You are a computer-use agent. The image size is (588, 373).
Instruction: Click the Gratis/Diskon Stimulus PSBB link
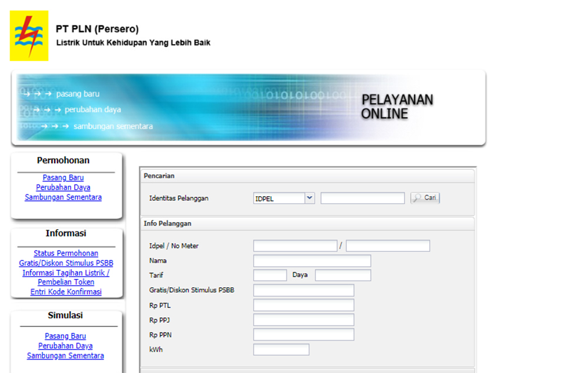66,263
